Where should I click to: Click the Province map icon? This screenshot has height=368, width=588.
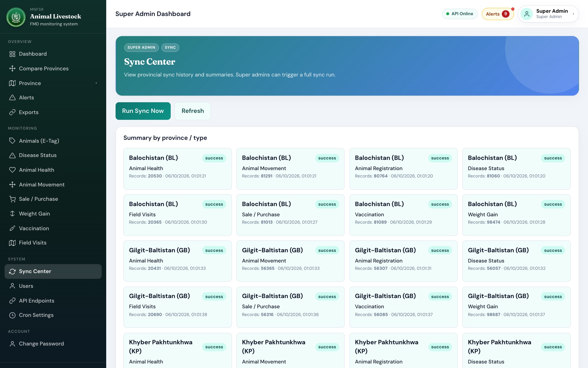tap(12, 83)
